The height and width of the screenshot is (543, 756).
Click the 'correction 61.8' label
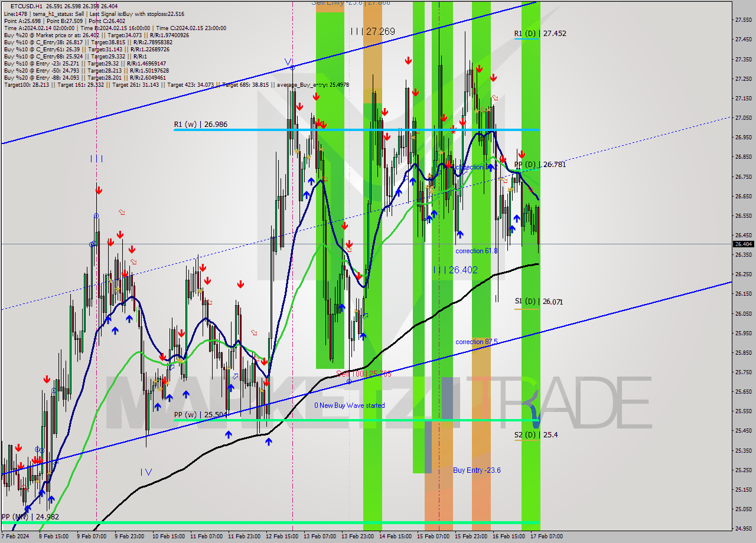[x=477, y=251]
